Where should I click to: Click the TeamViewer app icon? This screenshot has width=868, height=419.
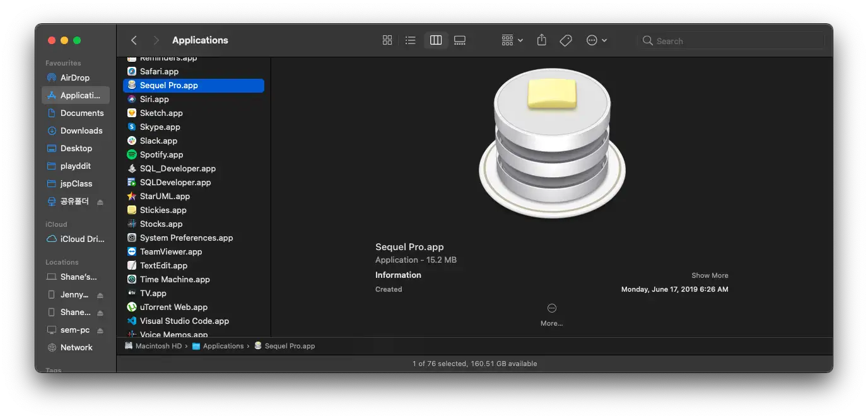coord(132,251)
